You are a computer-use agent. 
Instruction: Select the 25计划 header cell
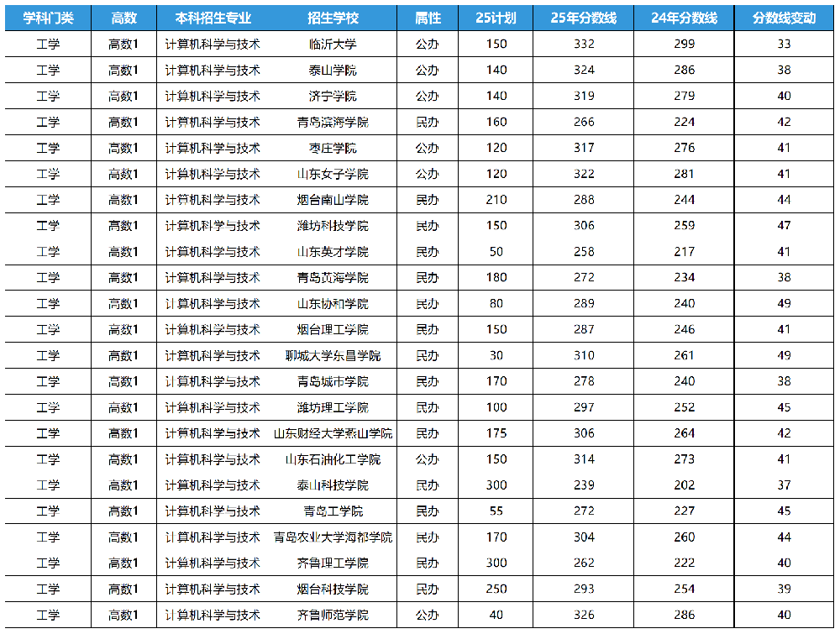pyautogui.click(x=496, y=18)
